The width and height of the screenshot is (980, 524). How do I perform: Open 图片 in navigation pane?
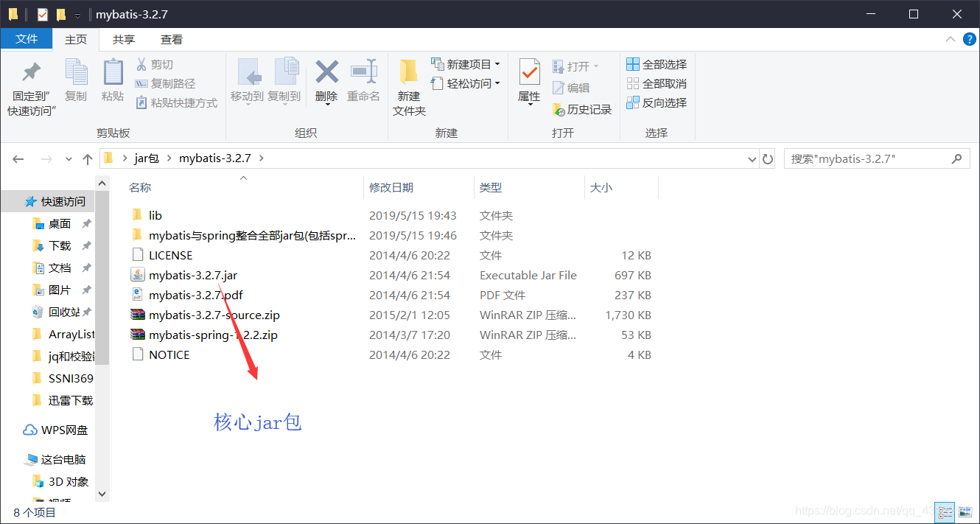pos(60,290)
